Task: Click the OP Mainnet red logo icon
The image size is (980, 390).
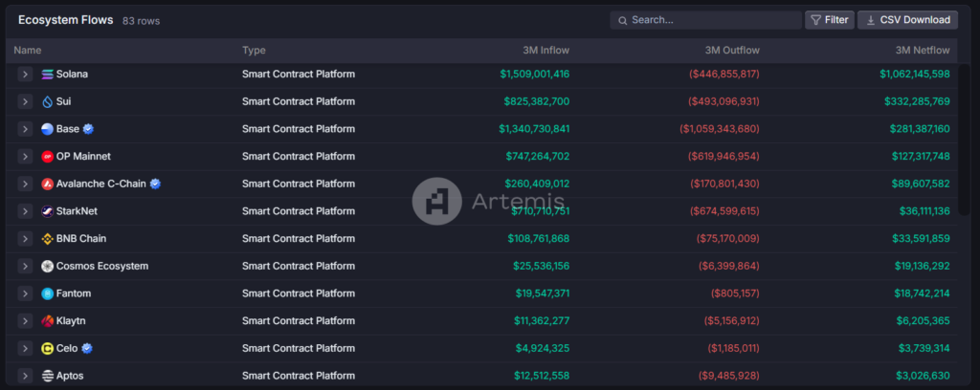Action: click(48, 157)
